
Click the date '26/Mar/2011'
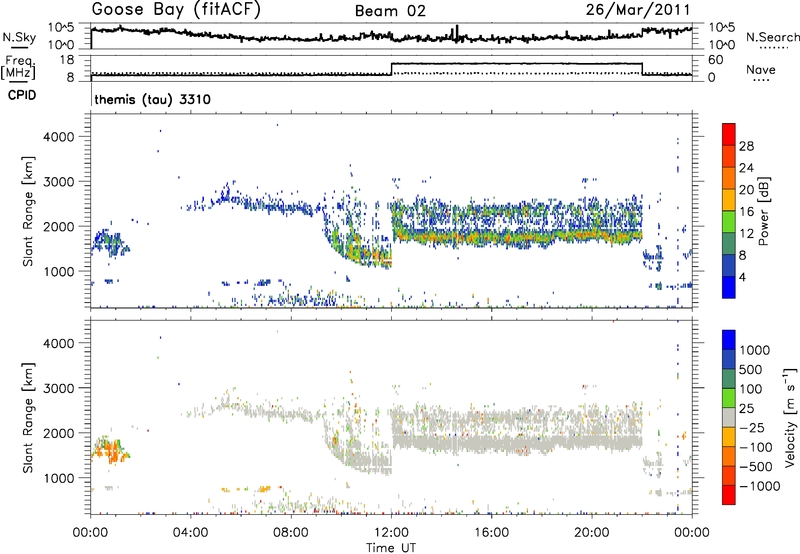tap(638, 10)
